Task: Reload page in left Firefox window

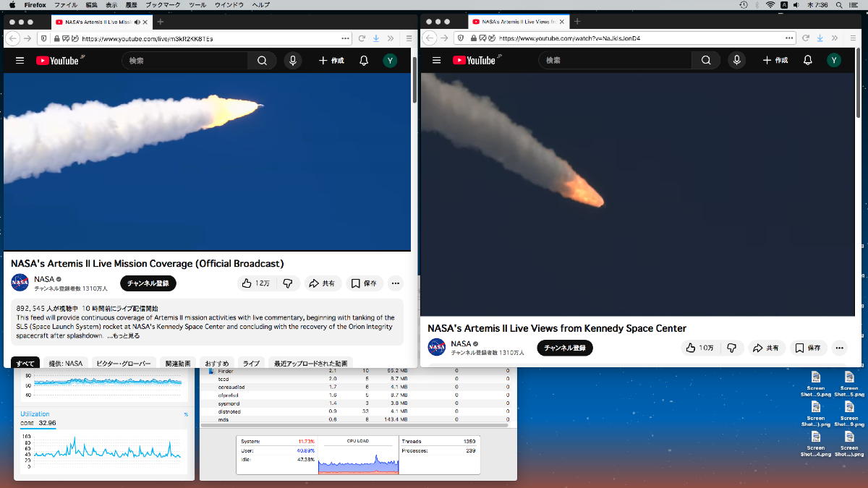Action: pos(362,38)
